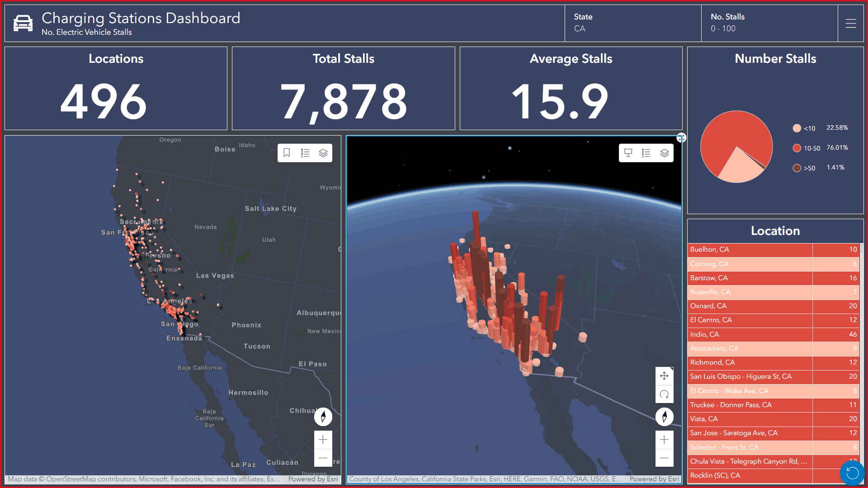The image size is (868, 488).
Task: Show legend on the 3D scene
Action: [x=646, y=153]
